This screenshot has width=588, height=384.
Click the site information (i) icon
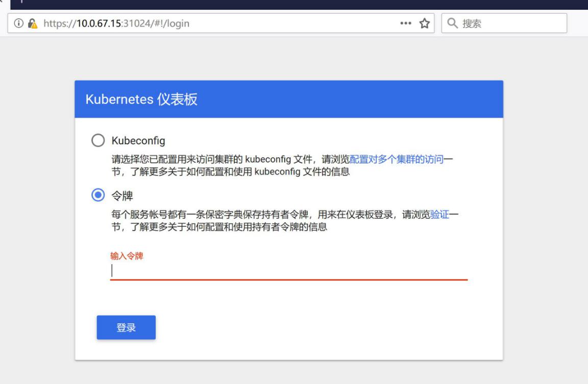(x=18, y=23)
